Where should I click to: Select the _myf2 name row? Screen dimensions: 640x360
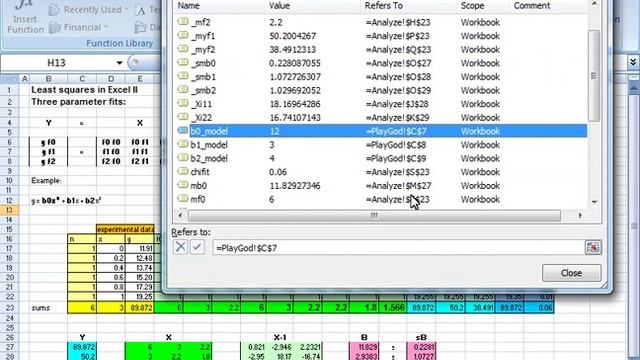coord(381,49)
